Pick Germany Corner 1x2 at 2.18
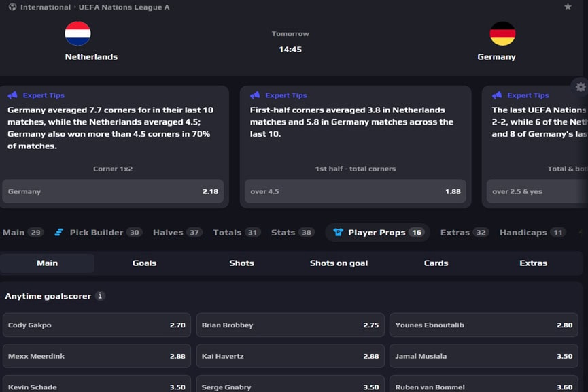The height and width of the screenshot is (392, 588). (x=113, y=191)
